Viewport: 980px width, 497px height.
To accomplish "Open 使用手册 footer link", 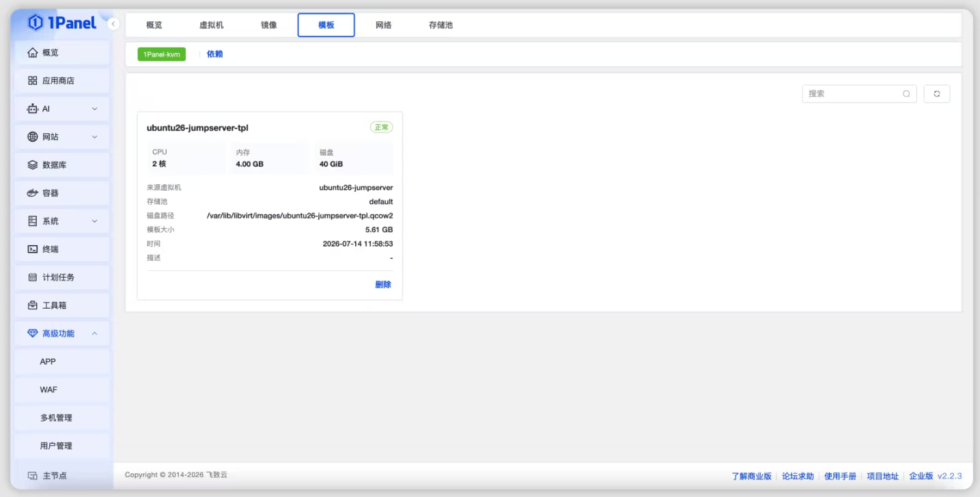I will (840, 477).
